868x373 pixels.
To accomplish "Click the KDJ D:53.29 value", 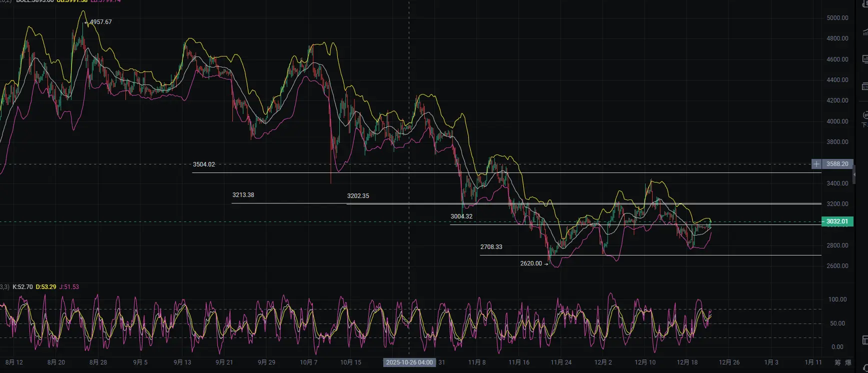I will click(46, 287).
